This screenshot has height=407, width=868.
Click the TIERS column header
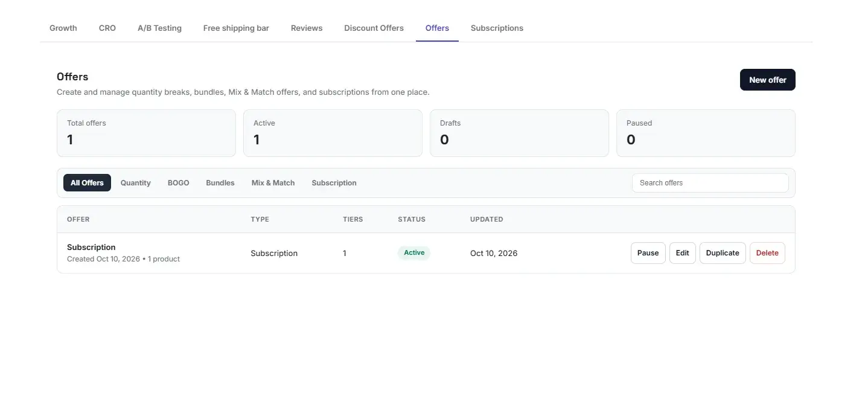[353, 219]
